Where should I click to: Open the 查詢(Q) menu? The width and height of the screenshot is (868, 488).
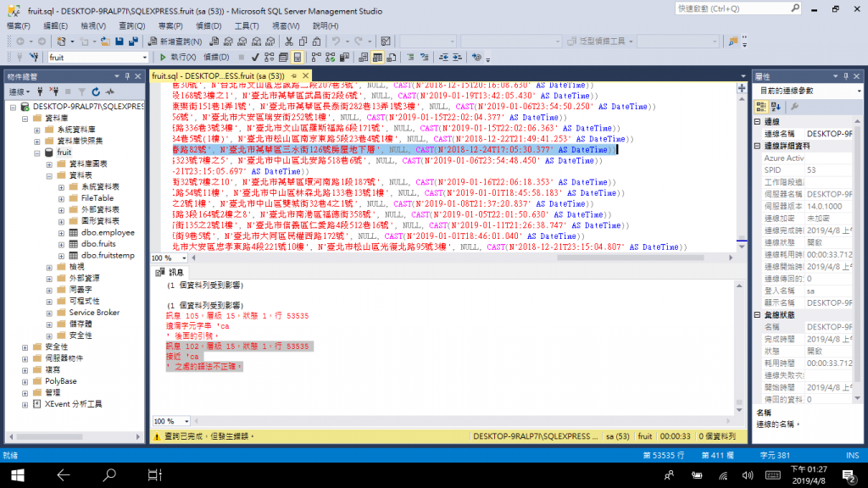point(131,26)
